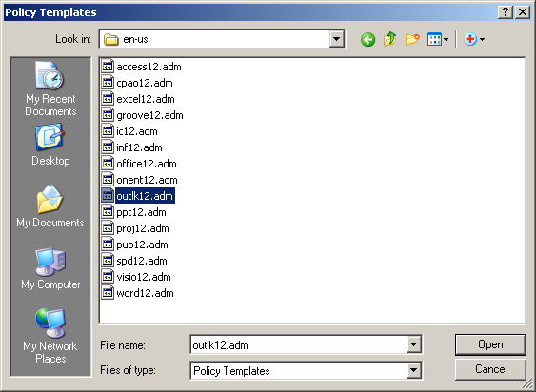Select groove12.adm file icon

click(x=108, y=115)
